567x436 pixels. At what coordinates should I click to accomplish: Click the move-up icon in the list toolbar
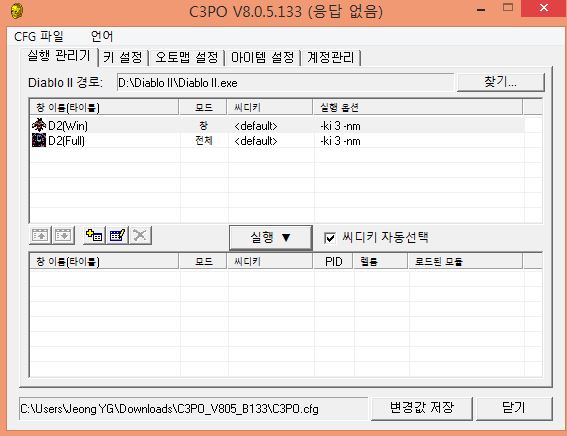40,236
